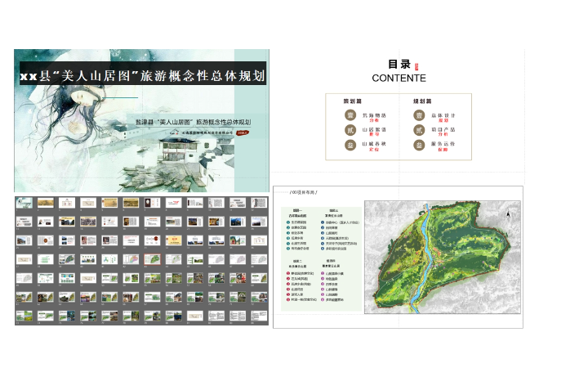Image resolution: width=588 pixels, height=368 pixels.
Task: Click the 盐津县 subtitle on cover slide
Action: coord(193,122)
